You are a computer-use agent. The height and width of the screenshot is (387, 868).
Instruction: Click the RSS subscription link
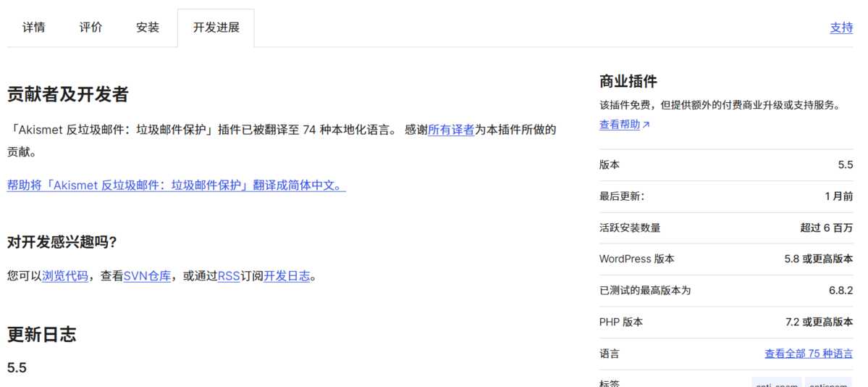point(229,276)
